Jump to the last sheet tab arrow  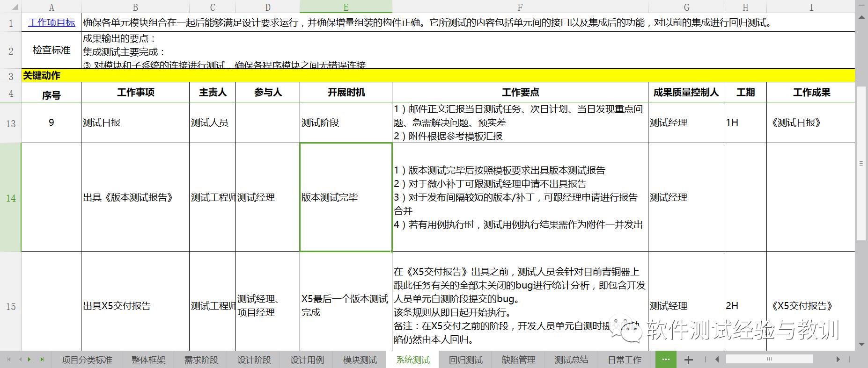point(42,360)
